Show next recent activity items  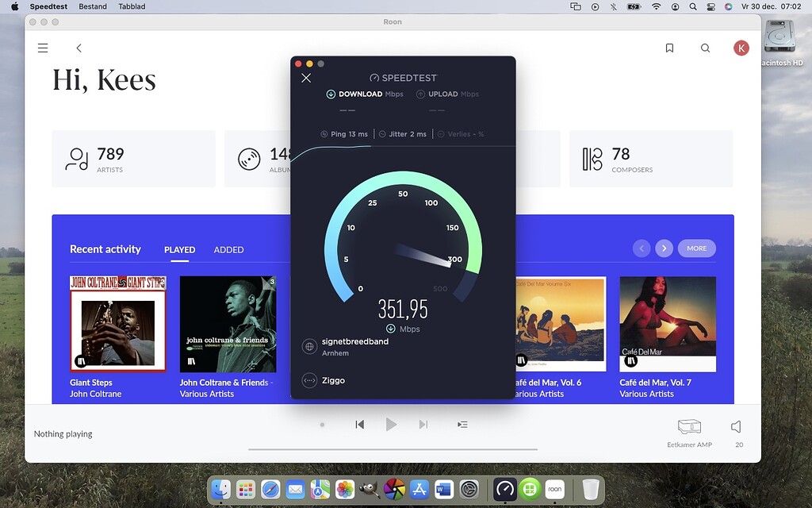tap(664, 248)
